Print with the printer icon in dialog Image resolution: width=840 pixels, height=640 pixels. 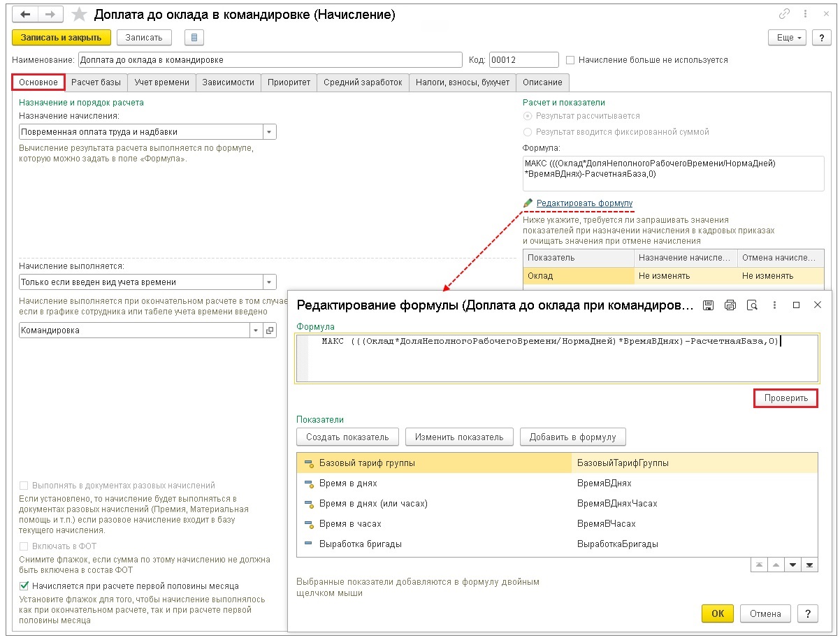point(730,305)
